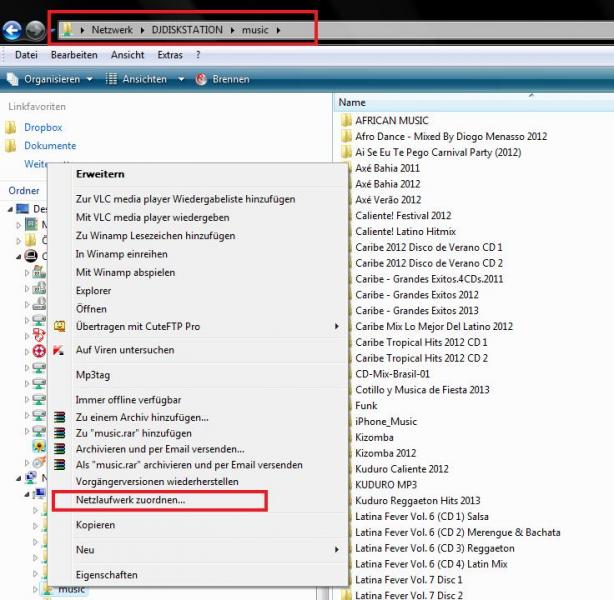
Task: Expand 'Übertragen mit CuteFTP Pro' submenu arrow
Action: point(337,326)
